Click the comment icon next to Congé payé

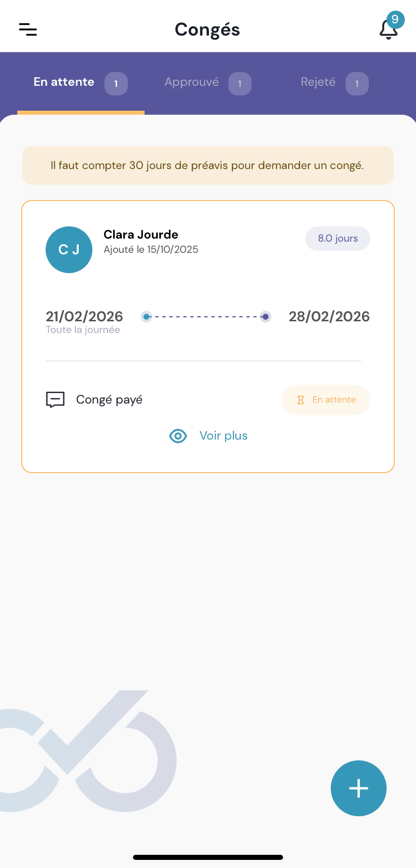[x=55, y=399]
